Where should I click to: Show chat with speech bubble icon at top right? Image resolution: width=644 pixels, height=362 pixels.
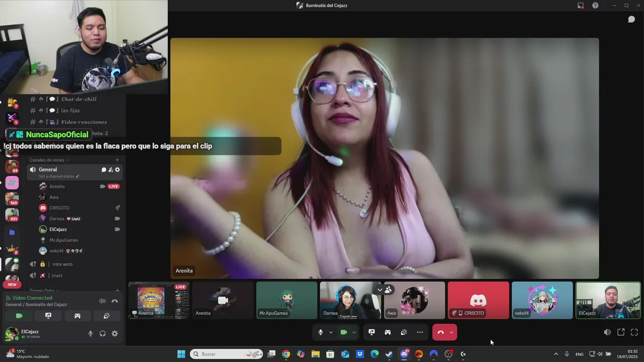coord(631,19)
